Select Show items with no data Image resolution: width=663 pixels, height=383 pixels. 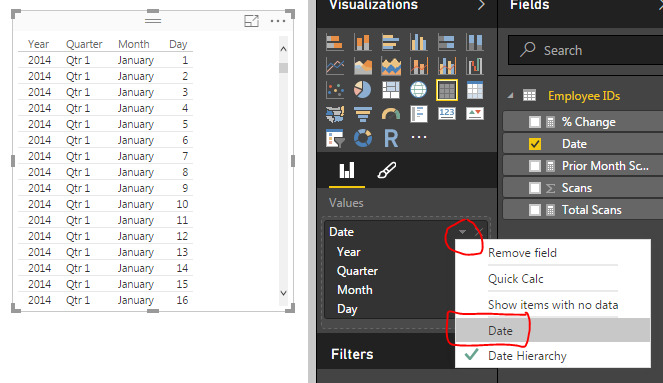553,305
